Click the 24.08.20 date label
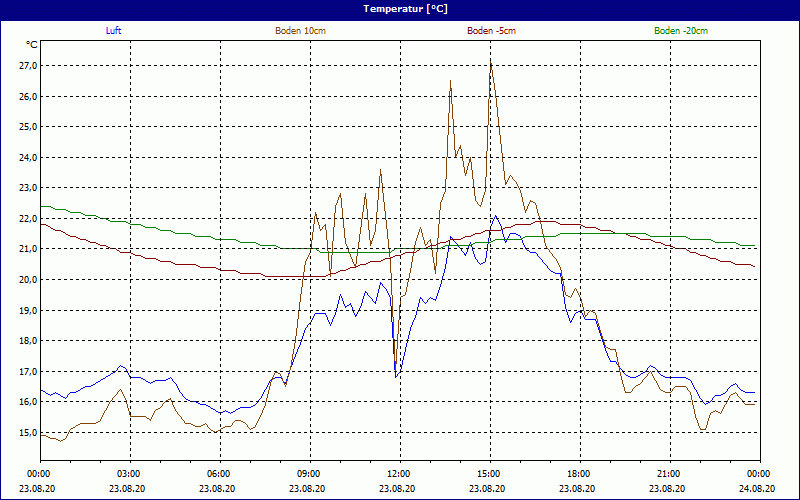Image resolution: width=800 pixels, height=500 pixels. [758, 489]
